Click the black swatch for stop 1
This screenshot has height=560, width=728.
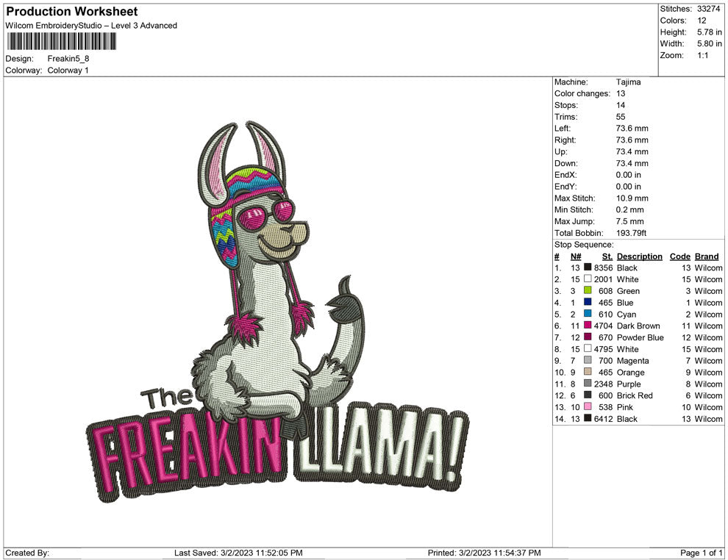click(588, 268)
